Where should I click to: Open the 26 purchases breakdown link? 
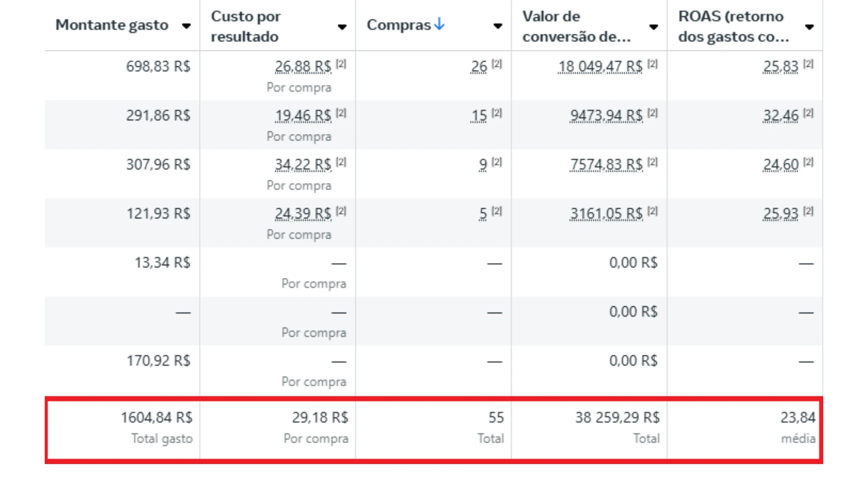tap(479, 66)
